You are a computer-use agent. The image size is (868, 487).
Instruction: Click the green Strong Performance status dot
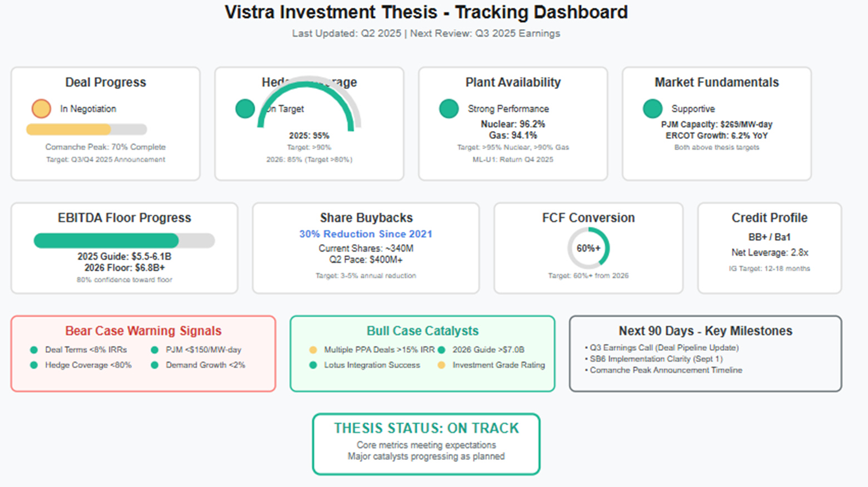click(x=448, y=108)
